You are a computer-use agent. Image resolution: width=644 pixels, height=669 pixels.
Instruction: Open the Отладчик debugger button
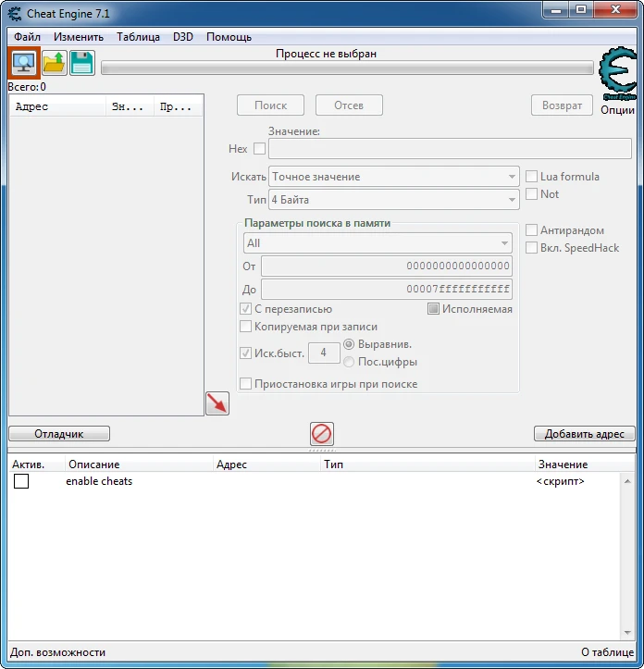tap(59, 434)
